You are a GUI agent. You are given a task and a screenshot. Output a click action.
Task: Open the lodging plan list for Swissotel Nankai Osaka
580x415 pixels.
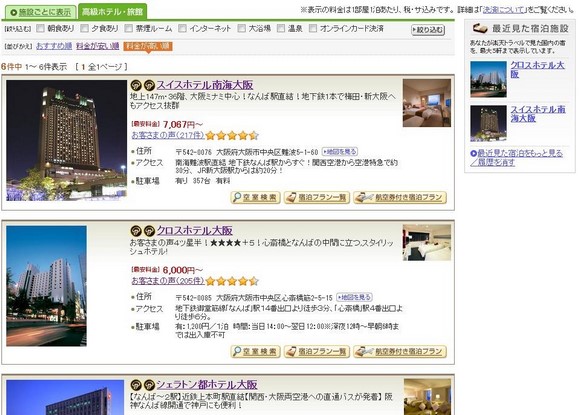[x=317, y=198]
